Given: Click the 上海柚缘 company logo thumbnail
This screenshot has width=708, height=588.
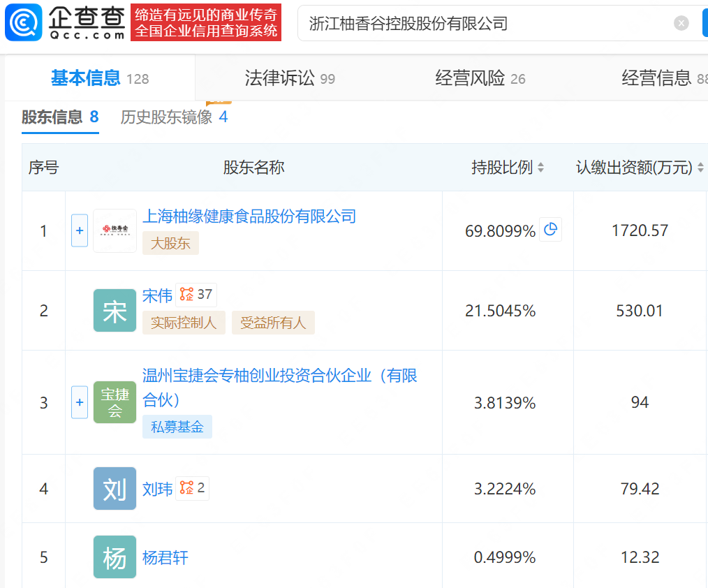Looking at the screenshot, I should pos(115,230).
